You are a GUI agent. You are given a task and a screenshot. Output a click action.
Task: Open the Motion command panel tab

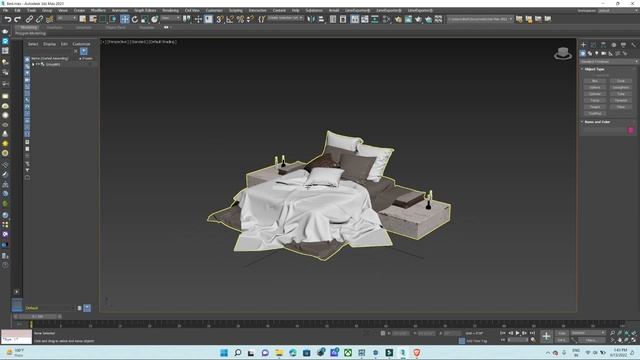coord(613,44)
